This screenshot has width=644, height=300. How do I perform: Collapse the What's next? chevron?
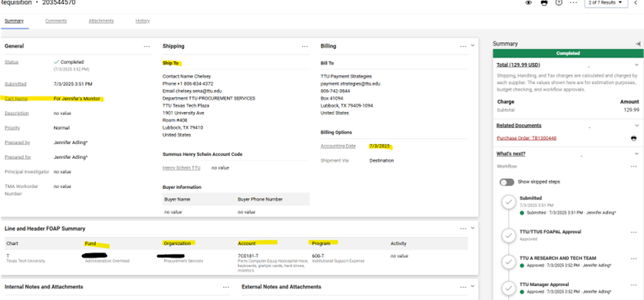[636, 153]
